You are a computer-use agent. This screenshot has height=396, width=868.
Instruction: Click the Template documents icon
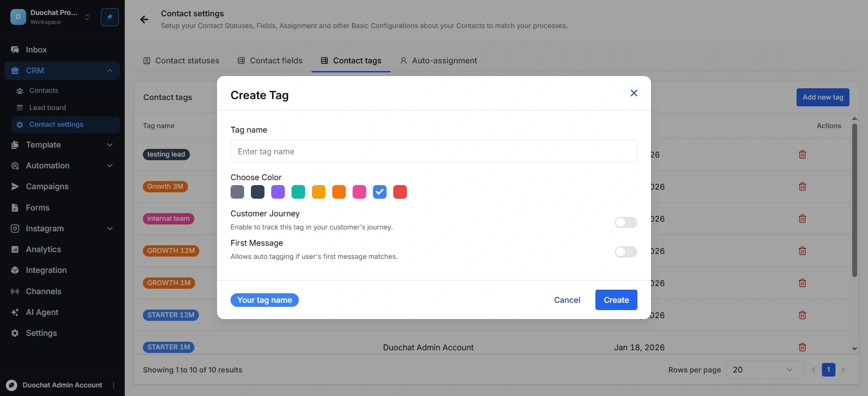click(x=15, y=145)
